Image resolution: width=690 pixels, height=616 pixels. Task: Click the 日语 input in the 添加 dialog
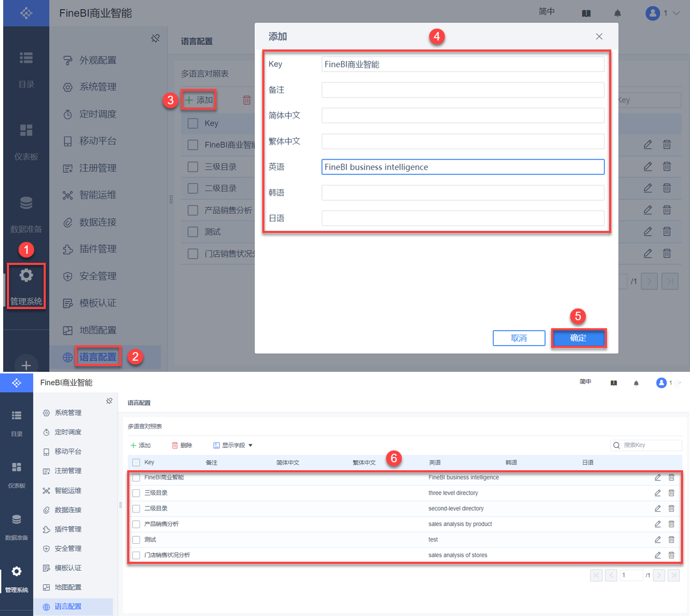point(463,218)
